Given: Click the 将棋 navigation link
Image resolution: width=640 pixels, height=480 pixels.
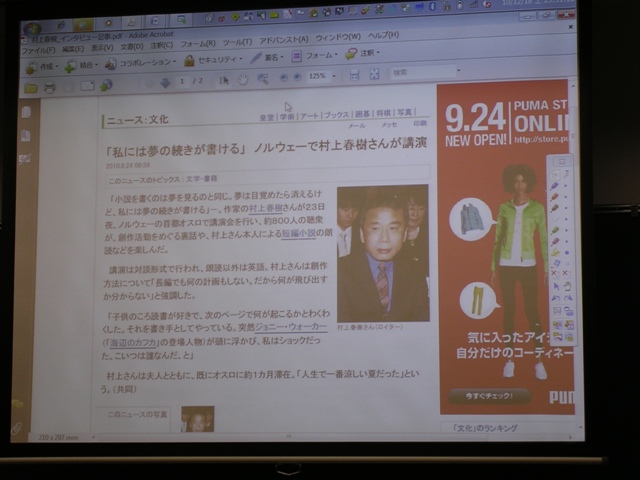Looking at the screenshot, I should (383, 113).
